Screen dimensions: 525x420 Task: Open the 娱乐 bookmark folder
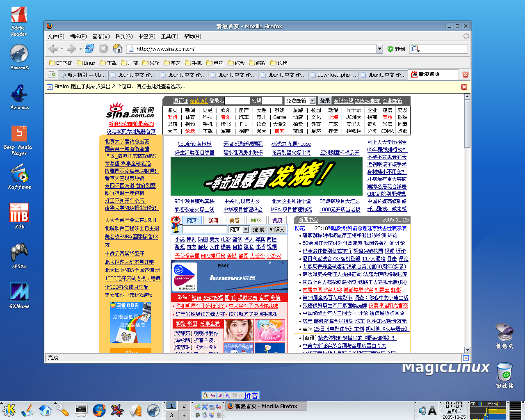click(151, 63)
